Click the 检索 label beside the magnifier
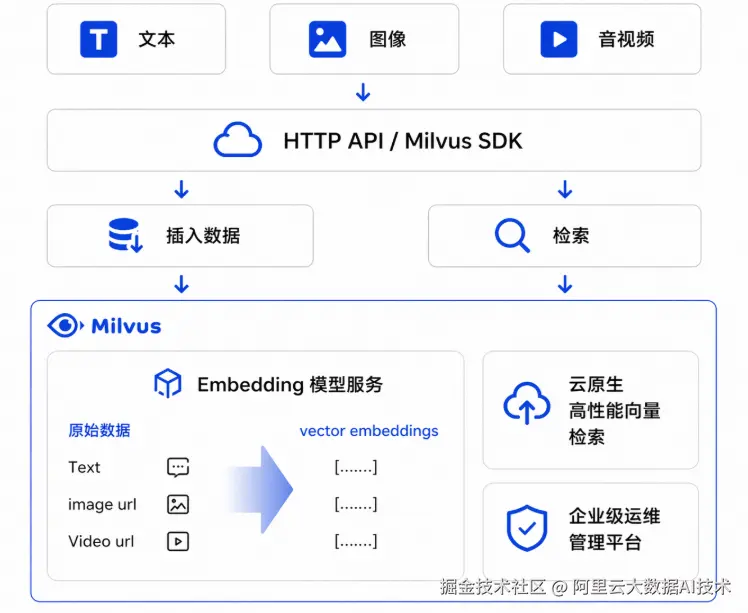 tap(571, 236)
